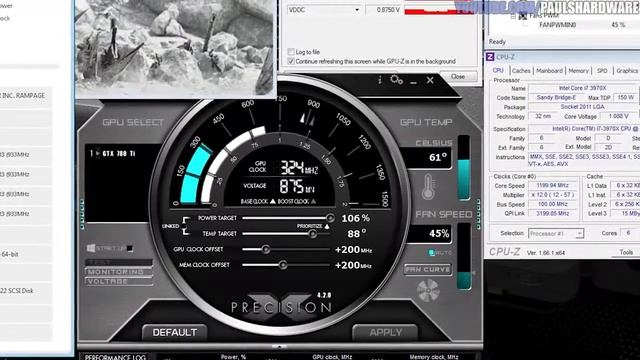640x360 pixels.
Task: Click the fan icon below Fan Curve
Action: tap(428, 290)
